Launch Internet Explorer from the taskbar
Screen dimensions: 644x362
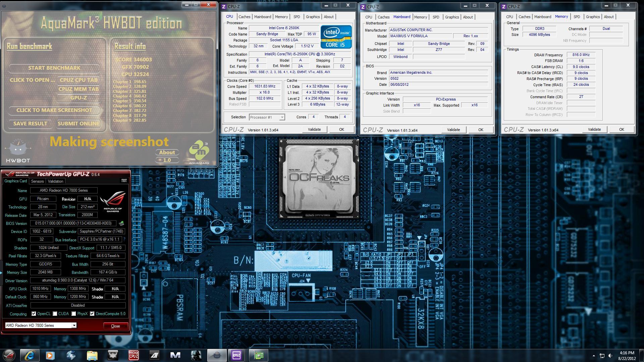(x=30, y=355)
